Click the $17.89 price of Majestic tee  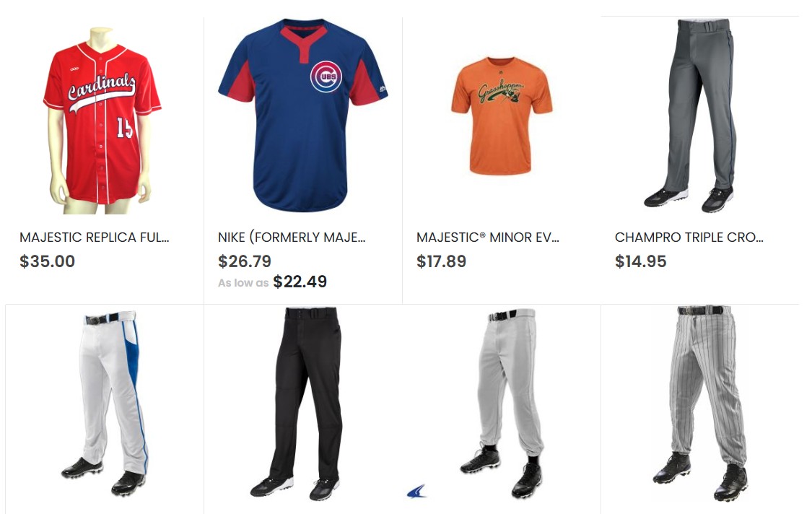coord(441,261)
